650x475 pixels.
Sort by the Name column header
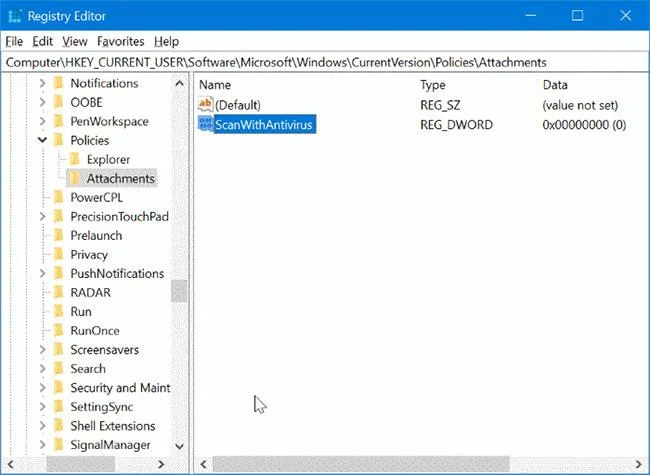tap(215, 85)
